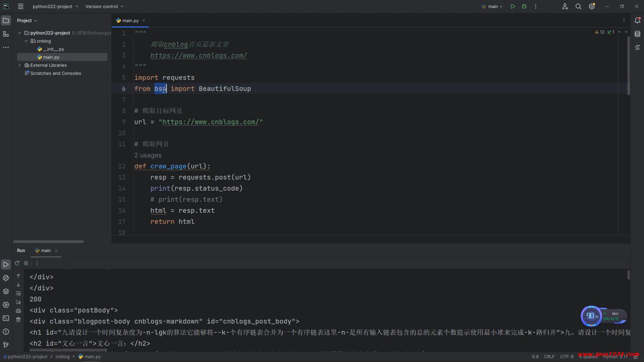Close the main.py editor tab
The image size is (644, 362).
coord(144,20)
